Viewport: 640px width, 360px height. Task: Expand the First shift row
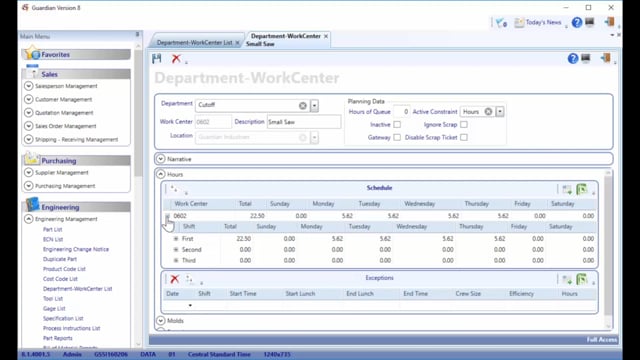[x=176, y=238]
